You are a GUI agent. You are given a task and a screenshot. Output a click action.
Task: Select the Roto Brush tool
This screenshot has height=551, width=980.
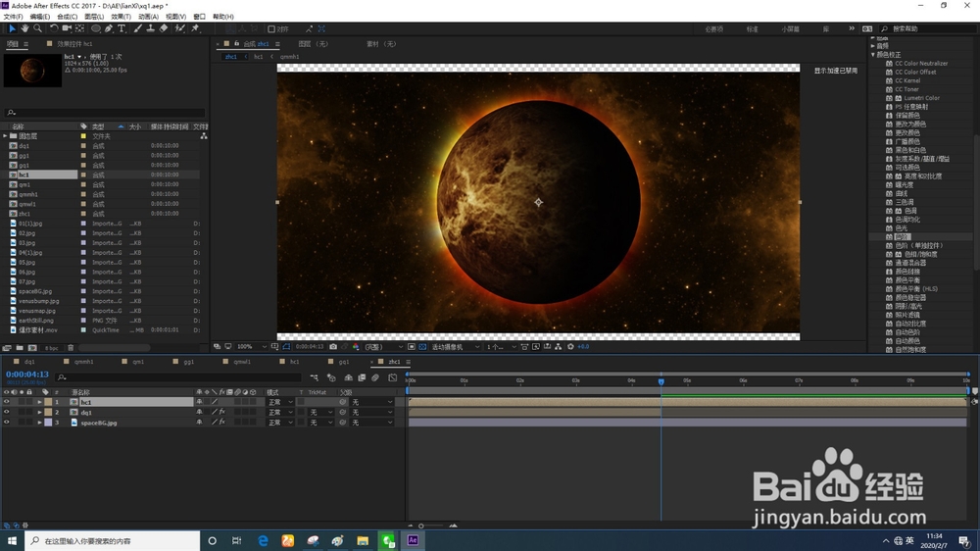point(180,28)
